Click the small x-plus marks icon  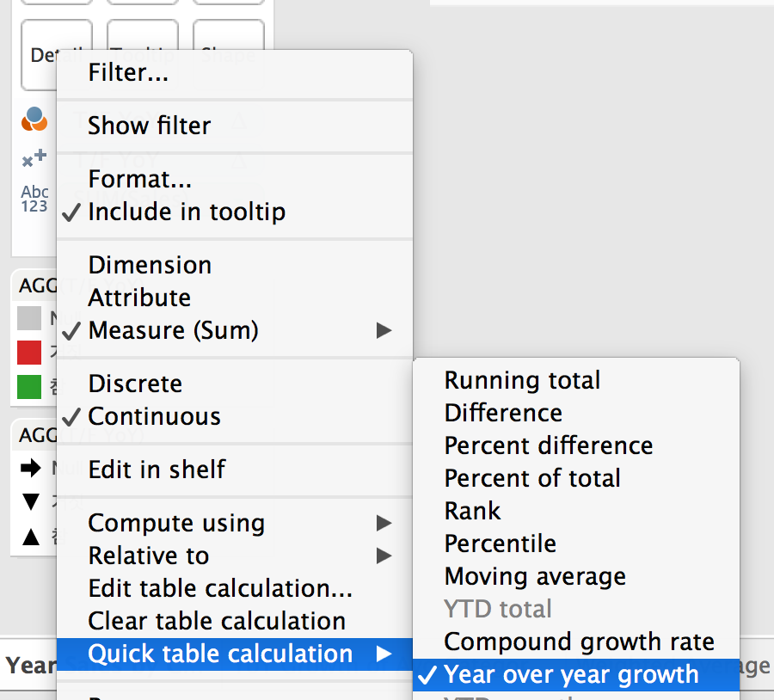34,158
